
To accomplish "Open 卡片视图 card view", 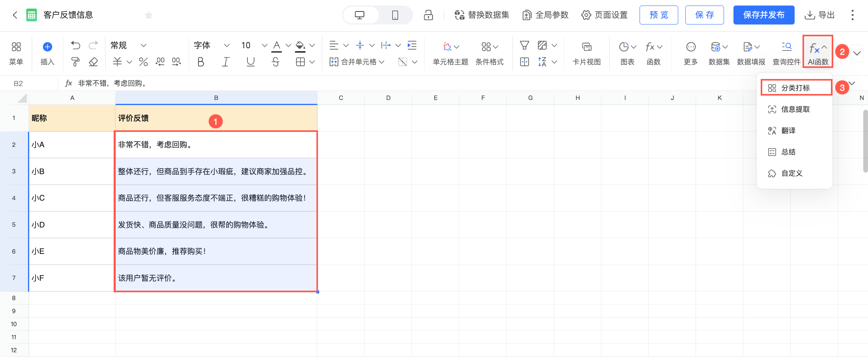I will pyautogui.click(x=587, y=53).
